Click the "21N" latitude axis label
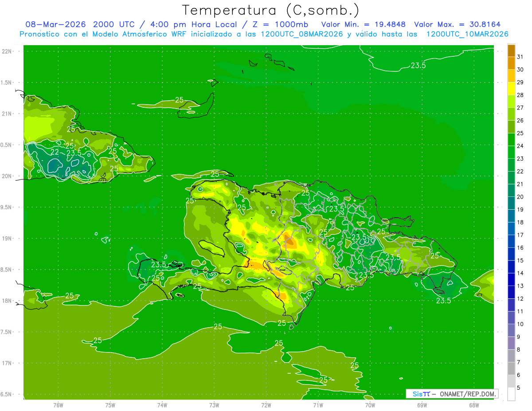This screenshot has height=411, width=532. tap(7, 114)
